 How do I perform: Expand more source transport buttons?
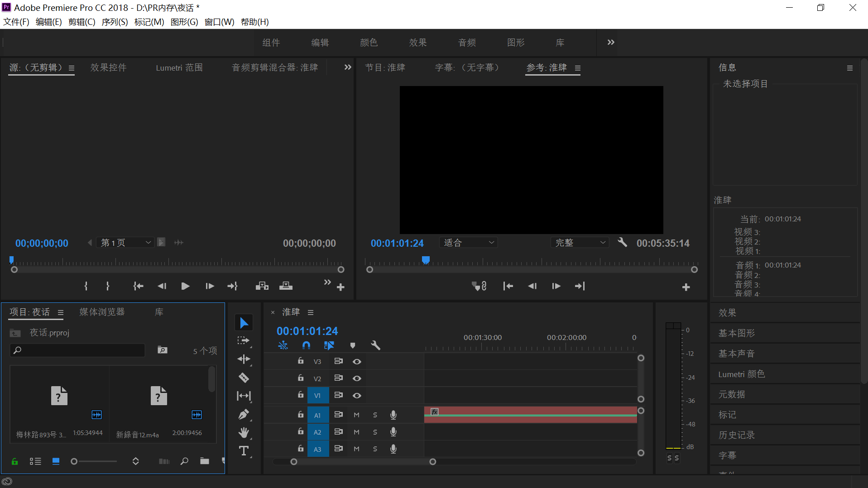point(327,282)
